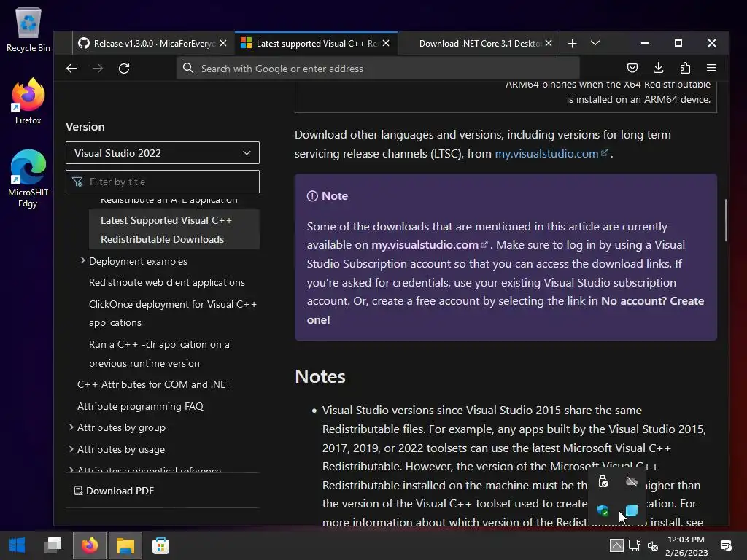Screen dimensions: 747x560
Task: Click the Firefox taskbar button
Action: point(90,545)
